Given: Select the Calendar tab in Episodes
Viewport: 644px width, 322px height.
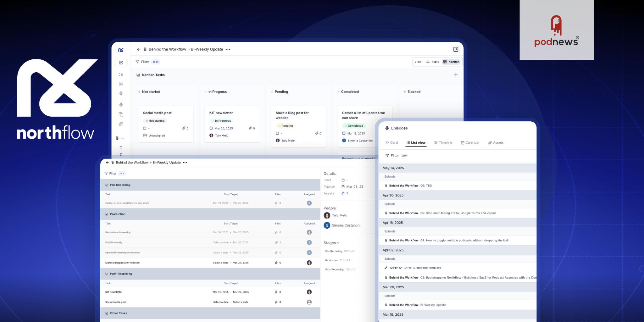Looking at the screenshot, I should point(470,143).
